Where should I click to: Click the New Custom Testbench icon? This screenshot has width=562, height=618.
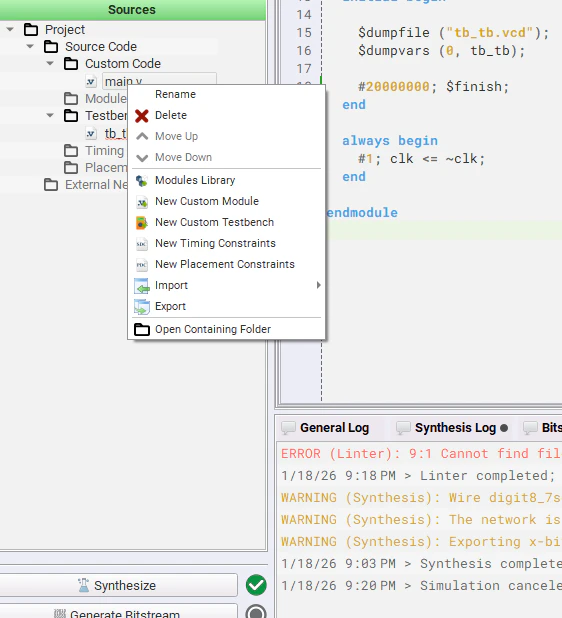[142, 223]
